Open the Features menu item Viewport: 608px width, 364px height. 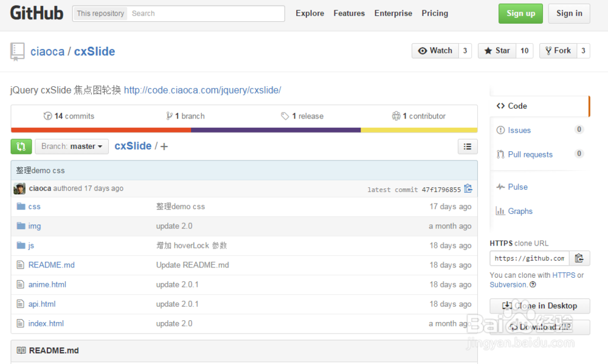point(349,13)
